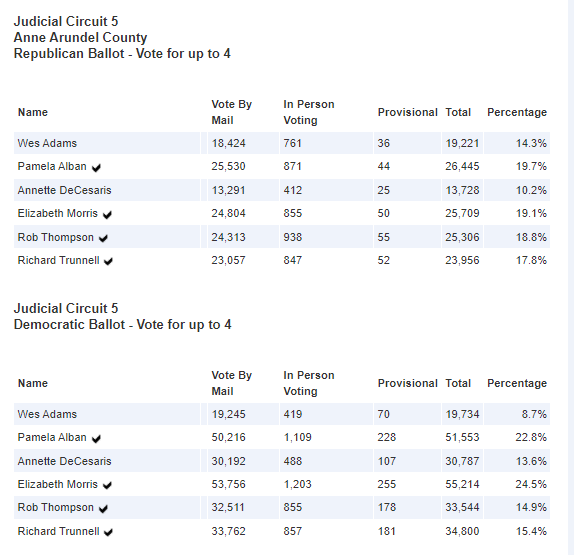574x555 pixels.
Task: Click the checkmark next to Elizabeth Morris, Republican table
Action: pos(107,215)
